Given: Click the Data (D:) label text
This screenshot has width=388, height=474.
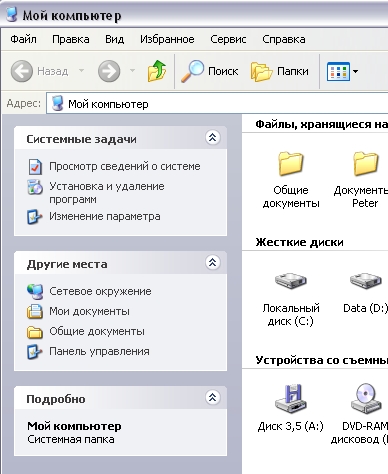Looking at the screenshot, I should point(365,308).
